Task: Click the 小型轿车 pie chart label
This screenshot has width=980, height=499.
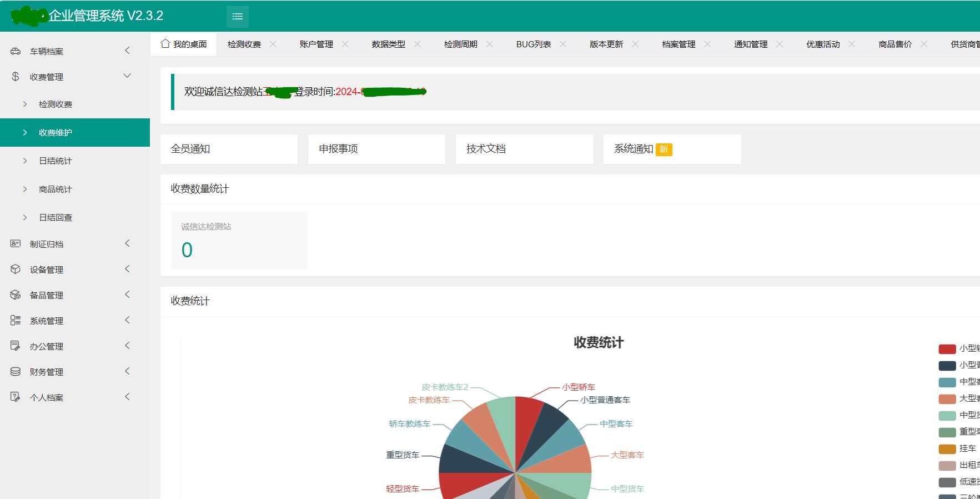Action: point(579,387)
